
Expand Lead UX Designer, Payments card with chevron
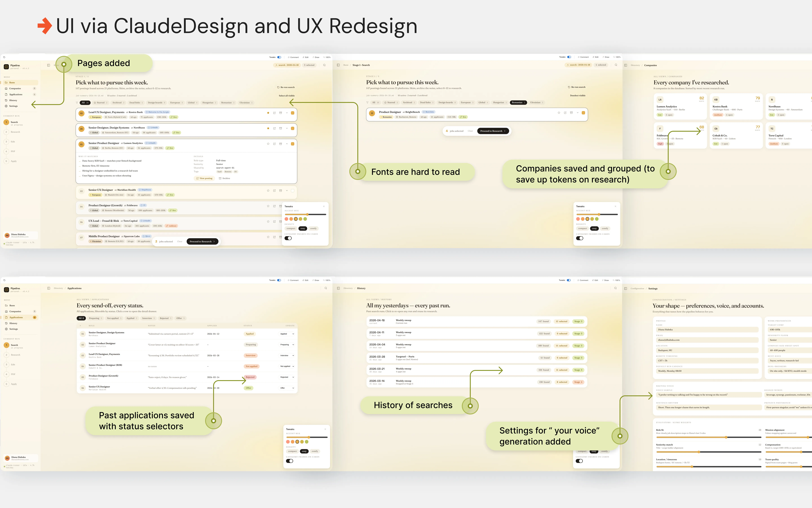point(287,113)
